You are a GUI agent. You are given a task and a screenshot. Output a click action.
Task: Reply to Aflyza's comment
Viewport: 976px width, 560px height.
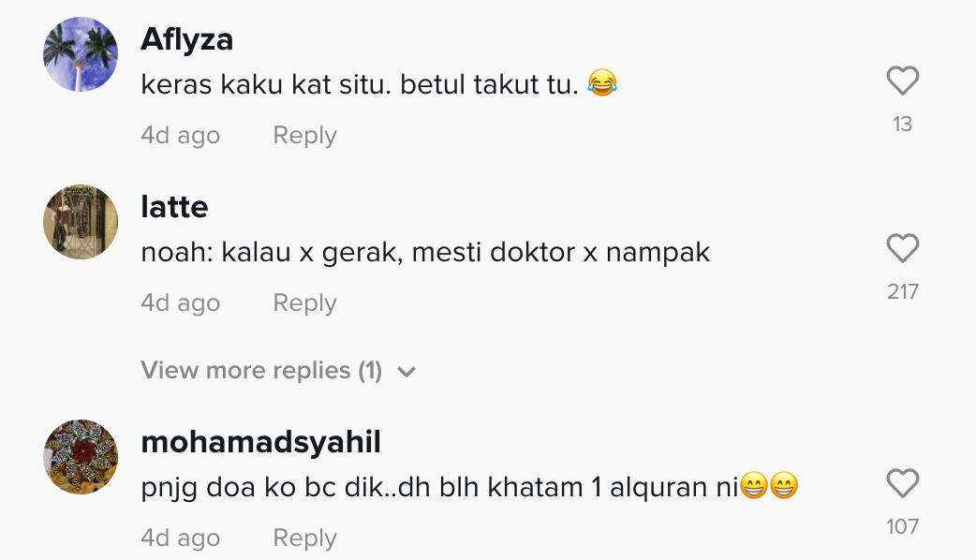pyautogui.click(x=304, y=136)
